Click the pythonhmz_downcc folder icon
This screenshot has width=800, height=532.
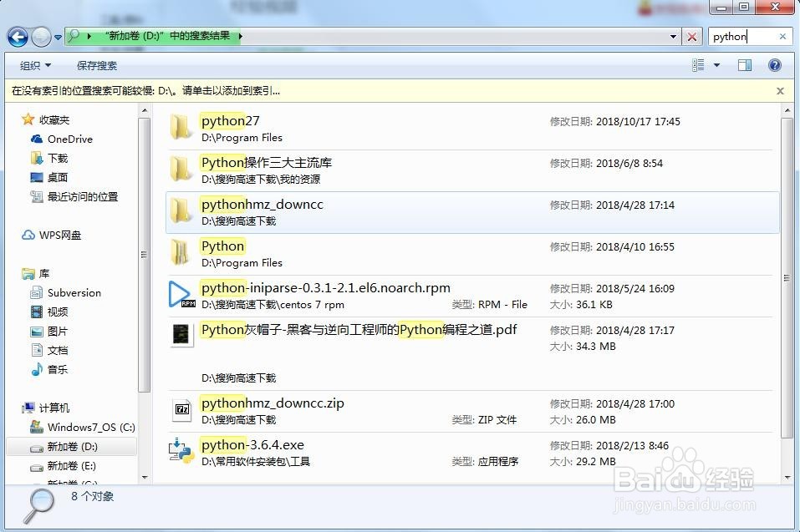coord(181,210)
